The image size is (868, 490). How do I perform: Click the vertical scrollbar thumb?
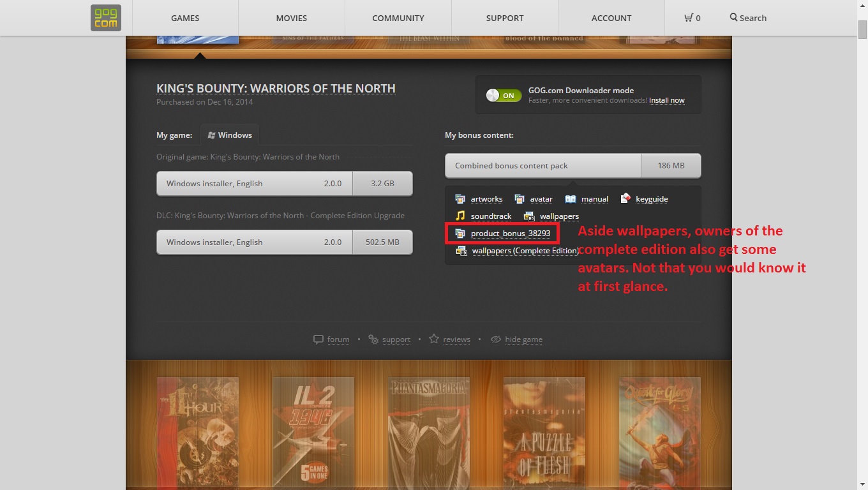(x=862, y=31)
